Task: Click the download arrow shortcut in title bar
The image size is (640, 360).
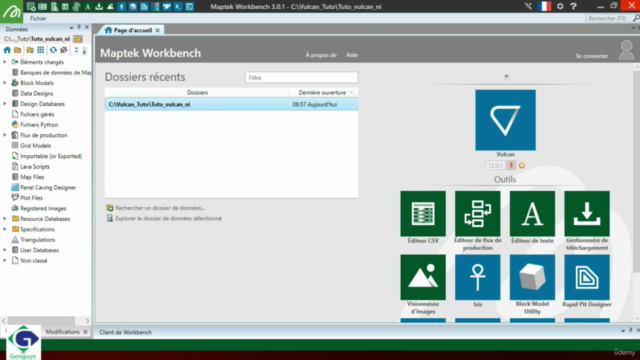Action: [99, 7]
